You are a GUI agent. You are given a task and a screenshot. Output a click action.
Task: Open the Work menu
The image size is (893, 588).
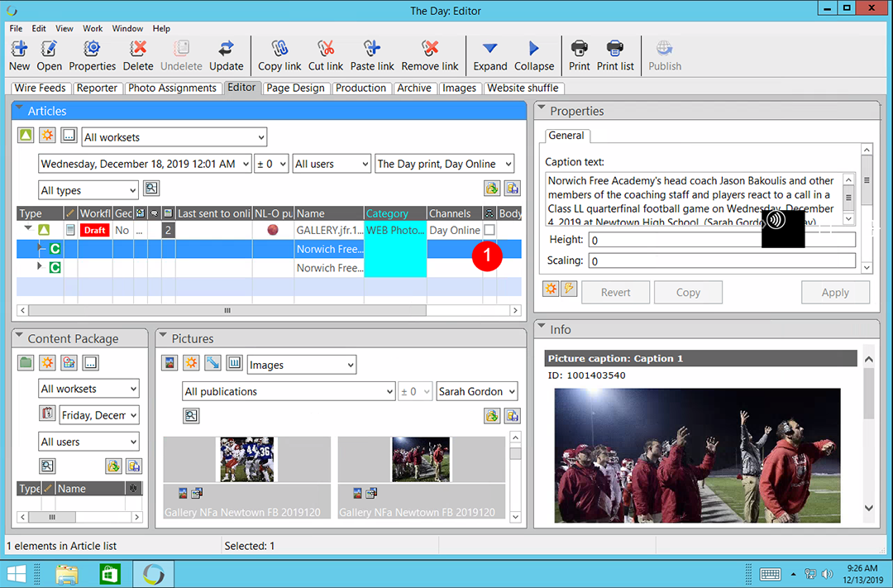[x=93, y=28]
